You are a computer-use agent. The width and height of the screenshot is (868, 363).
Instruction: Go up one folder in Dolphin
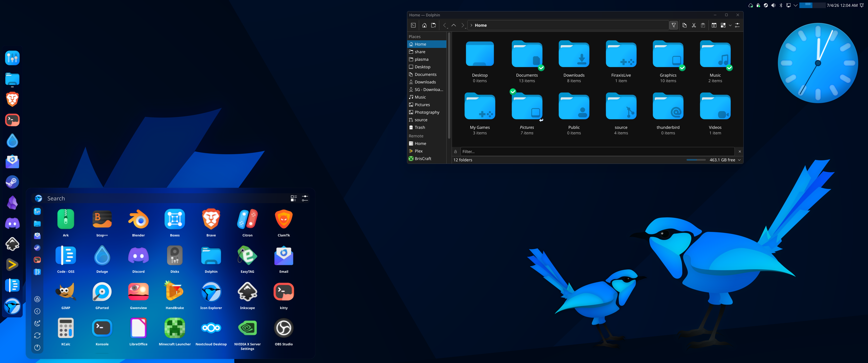(453, 25)
